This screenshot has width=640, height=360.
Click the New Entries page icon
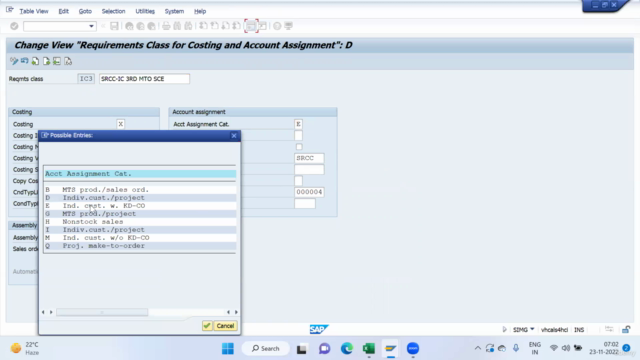(36, 61)
